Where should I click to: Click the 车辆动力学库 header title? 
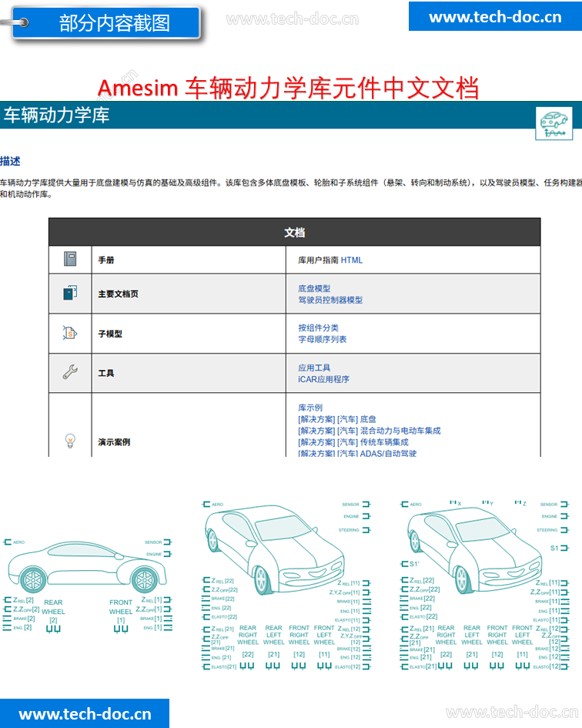tap(57, 115)
